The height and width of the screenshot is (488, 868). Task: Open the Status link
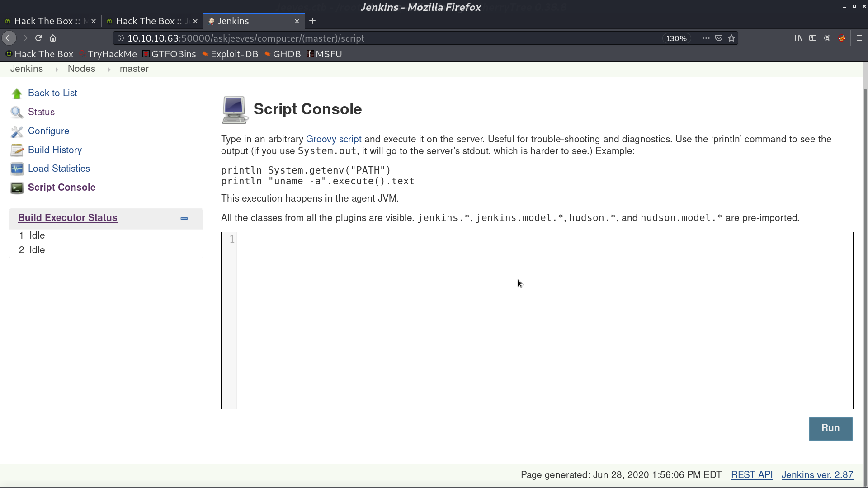tap(41, 112)
